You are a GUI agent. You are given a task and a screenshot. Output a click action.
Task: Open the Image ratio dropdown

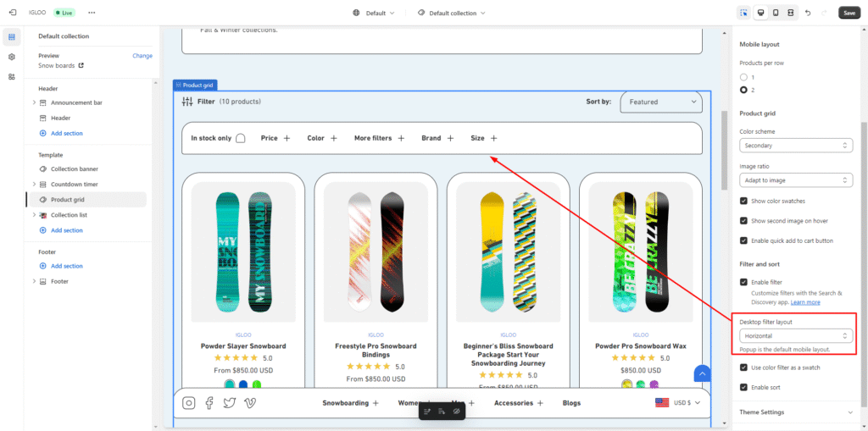pyautogui.click(x=795, y=180)
